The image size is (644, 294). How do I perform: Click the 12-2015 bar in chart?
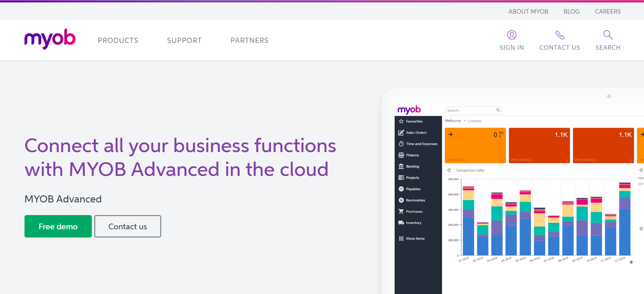[x=625, y=219]
